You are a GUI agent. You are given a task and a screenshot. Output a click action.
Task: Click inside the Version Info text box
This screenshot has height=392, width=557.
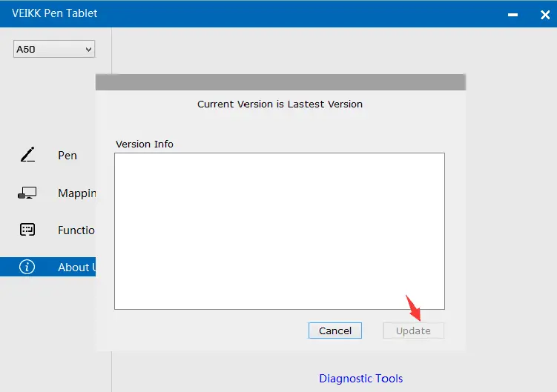click(279, 230)
